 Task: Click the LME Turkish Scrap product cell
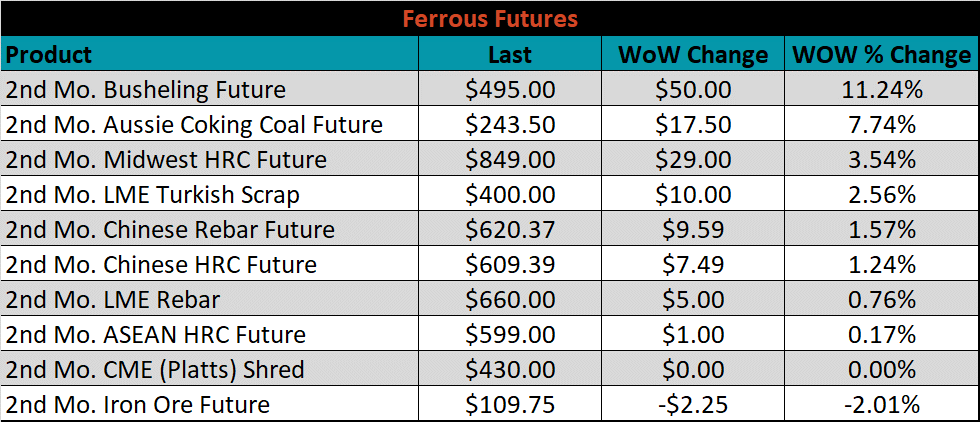tap(210, 194)
